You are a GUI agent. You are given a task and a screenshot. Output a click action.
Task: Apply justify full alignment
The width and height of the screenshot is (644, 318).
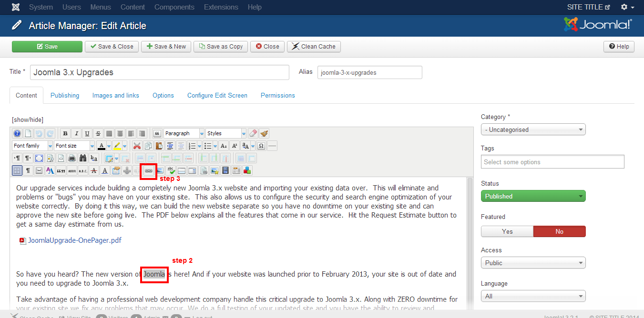point(109,134)
